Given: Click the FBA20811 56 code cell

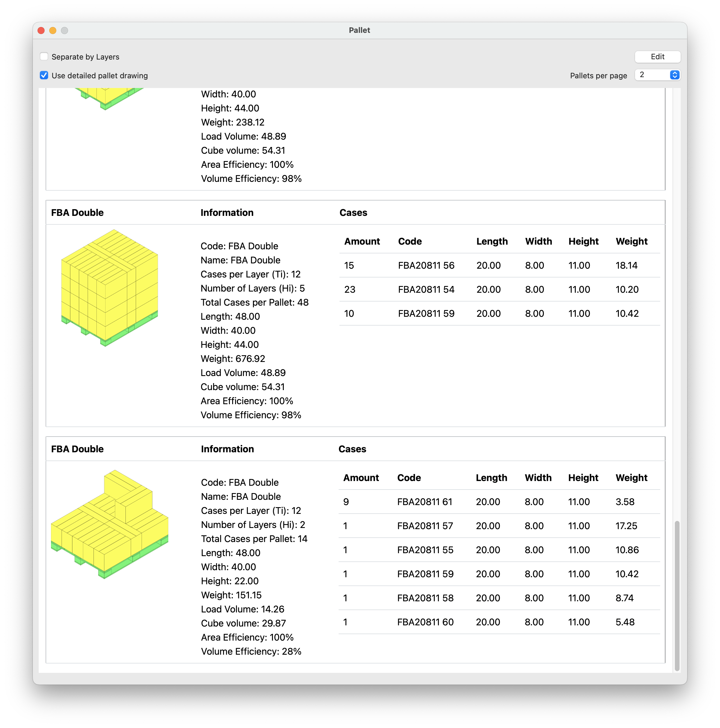Looking at the screenshot, I should (426, 265).
